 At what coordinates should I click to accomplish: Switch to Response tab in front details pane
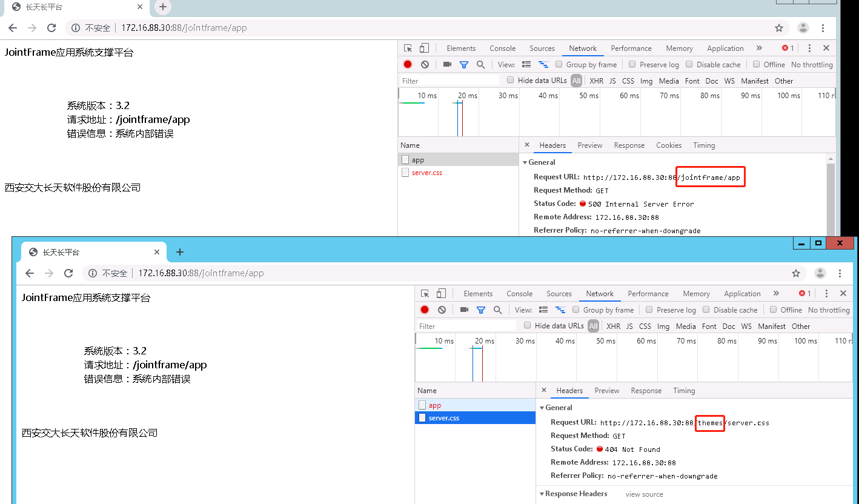click(x=646, y=391)
